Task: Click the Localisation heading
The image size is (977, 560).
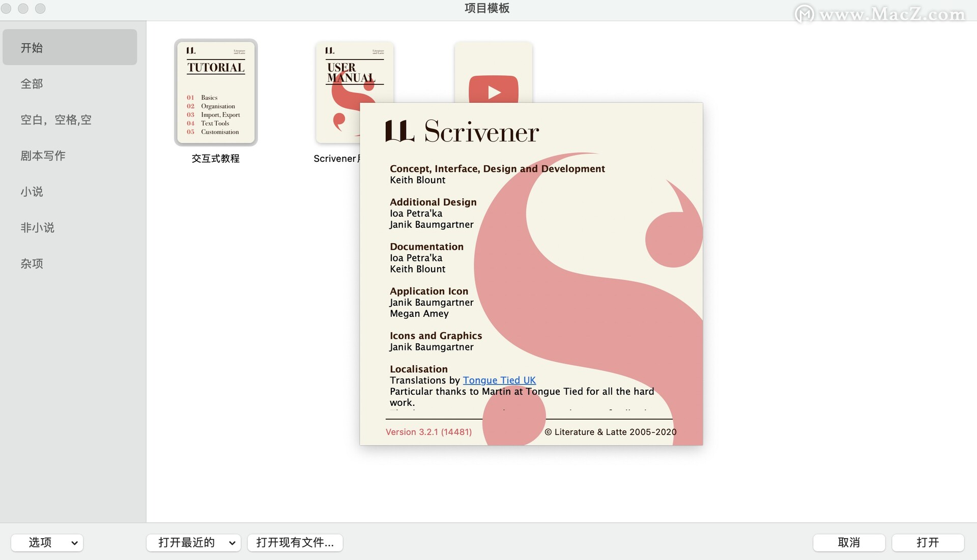Action: tap(419, 369)
